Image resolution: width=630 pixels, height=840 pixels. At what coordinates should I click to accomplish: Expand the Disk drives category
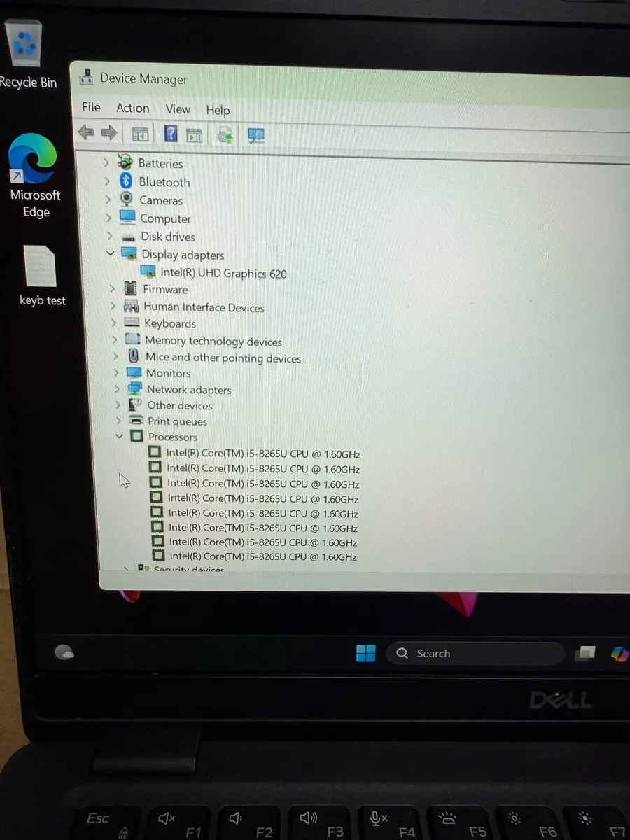(x=109, y=236)
